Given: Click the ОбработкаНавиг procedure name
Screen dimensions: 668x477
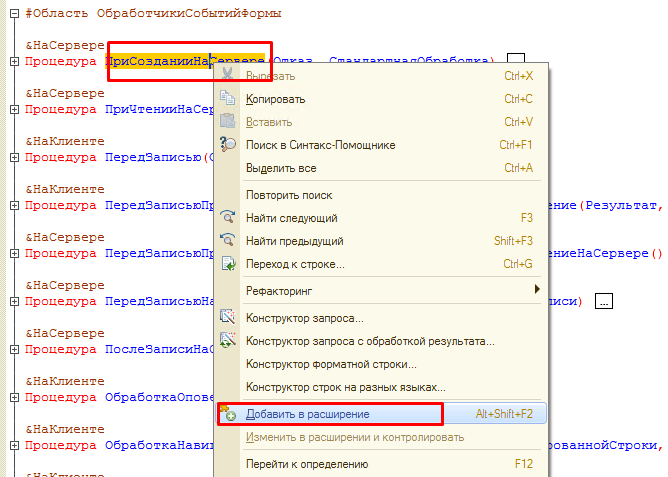Looking at the screenshot, I should click(159, 445).
